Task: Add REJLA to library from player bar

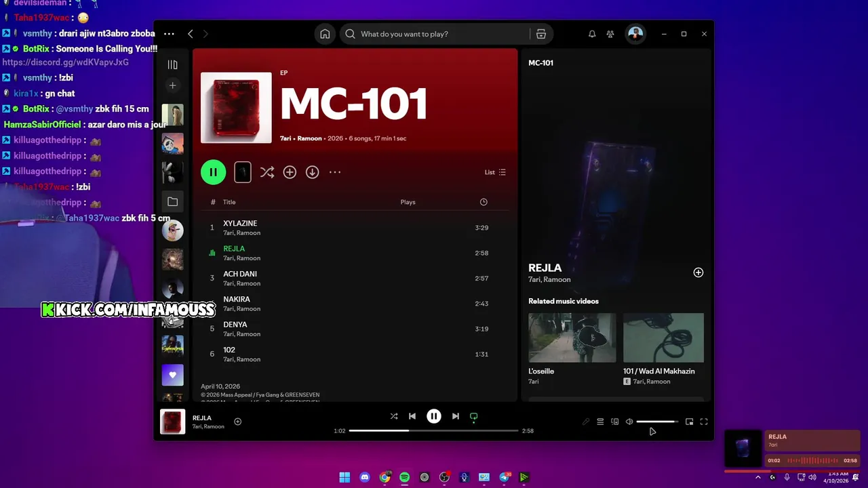Action: [x=237, y=422]
